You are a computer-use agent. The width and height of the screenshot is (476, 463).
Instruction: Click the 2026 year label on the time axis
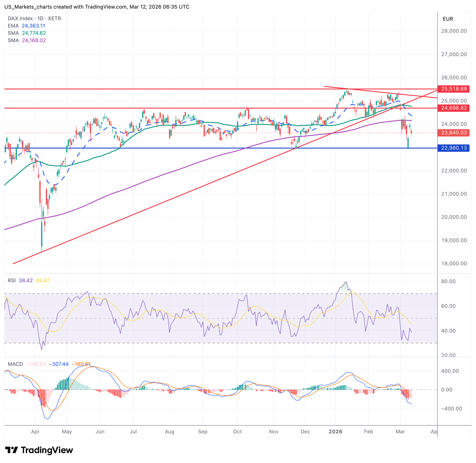point(335,432)
